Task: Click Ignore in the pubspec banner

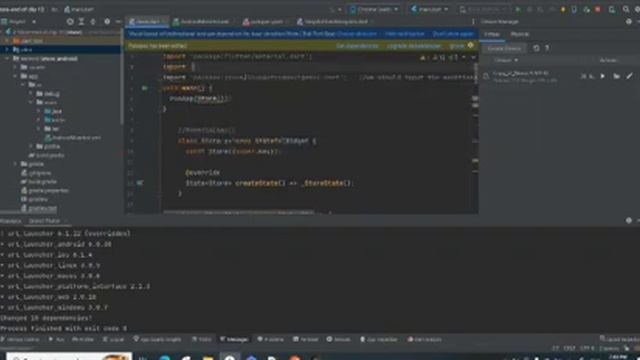Action: point(456,46)
